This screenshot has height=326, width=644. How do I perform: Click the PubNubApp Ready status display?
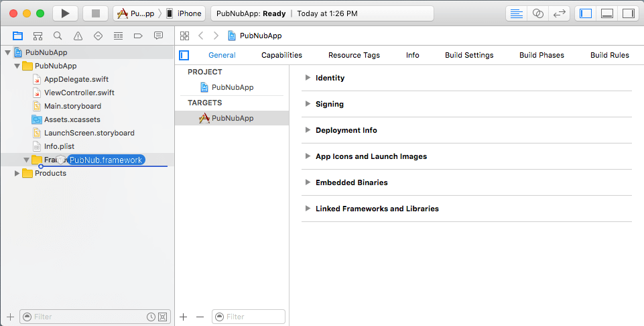pos(322,13)
